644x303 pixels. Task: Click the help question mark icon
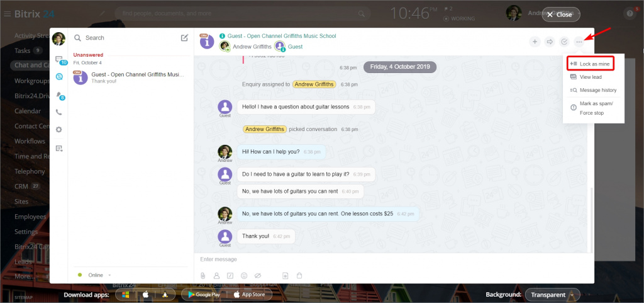pyautogui.click(x=630, y=14)
